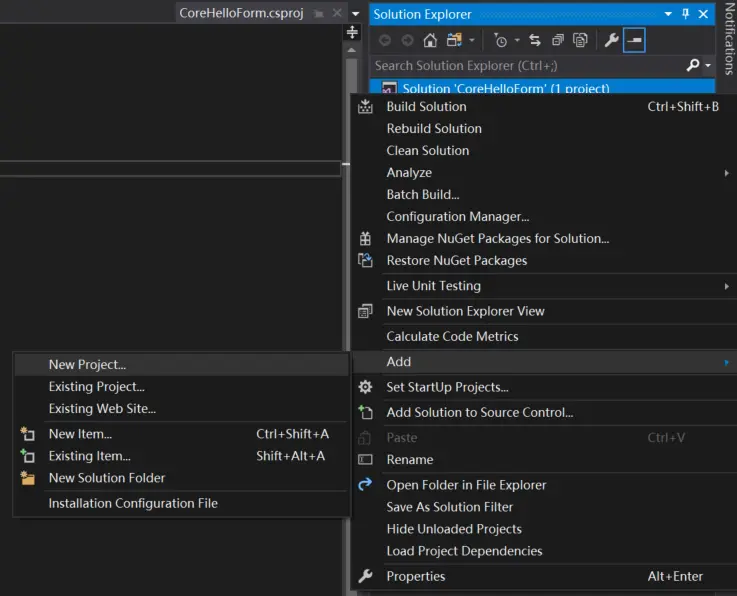Image resolution: width=737 pixels, height=596 pixels.
Task: Expand the Live Unit Testing submenu
Action: point(544,286)
